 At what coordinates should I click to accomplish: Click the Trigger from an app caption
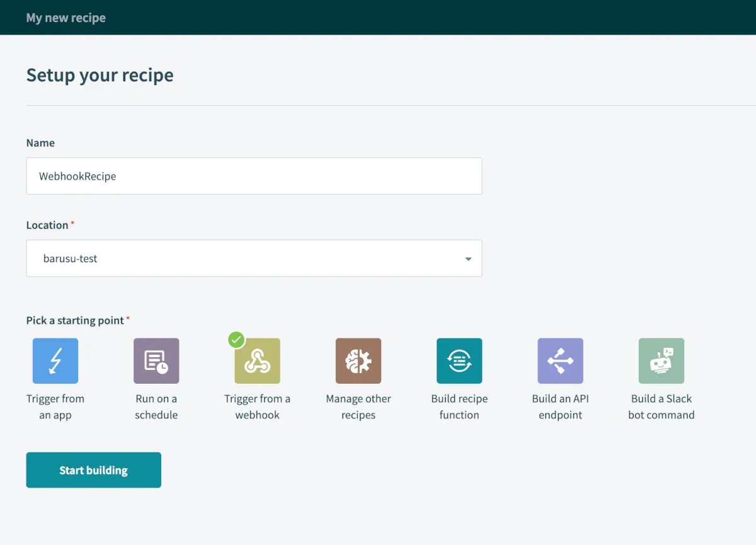click(55, 407)
